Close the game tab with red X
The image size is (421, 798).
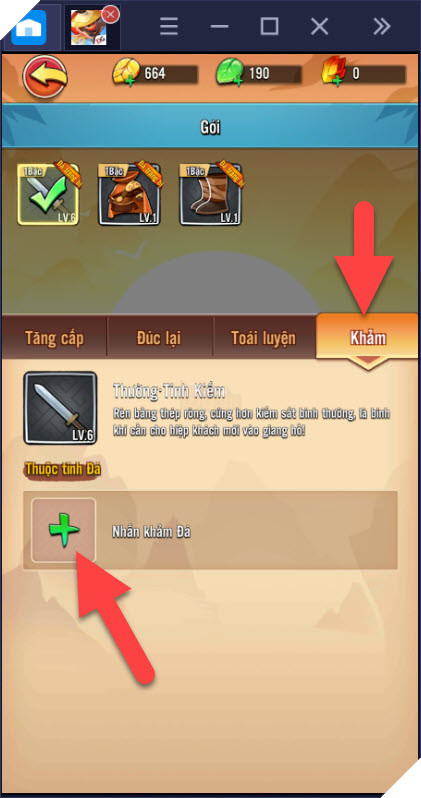[110, 14]
